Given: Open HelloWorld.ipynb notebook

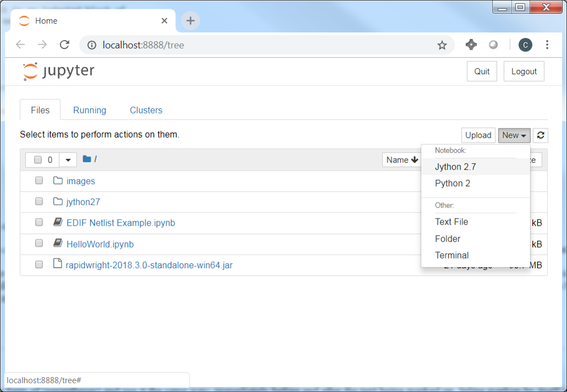Looking at the screenshot, I should coord(100,244).
